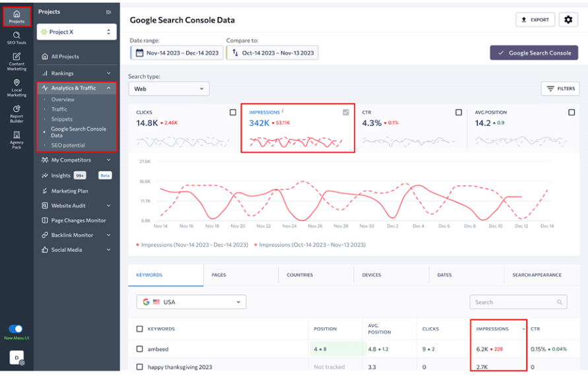Screen dimensions: 588x376
Task: Sort by Impressions column arrow
Action: (x=523, y=329)
